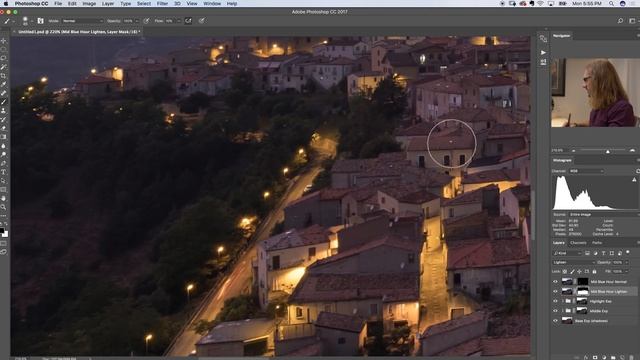Hide the Highlight Exp group

click(x=555, y=301)
